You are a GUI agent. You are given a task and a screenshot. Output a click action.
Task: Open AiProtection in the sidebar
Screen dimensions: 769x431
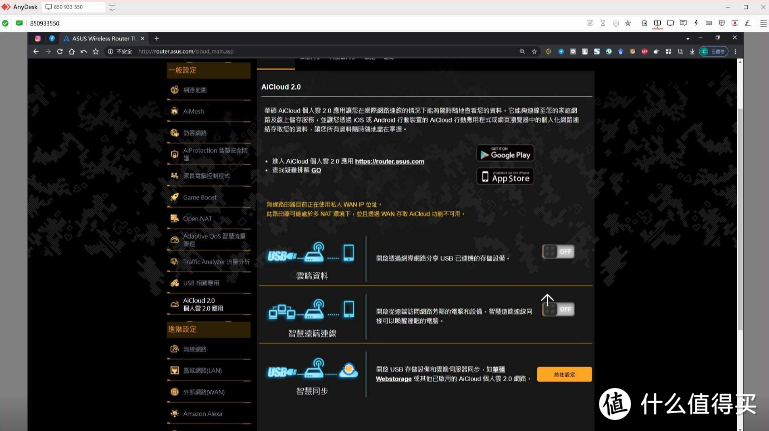pos(208,154)
